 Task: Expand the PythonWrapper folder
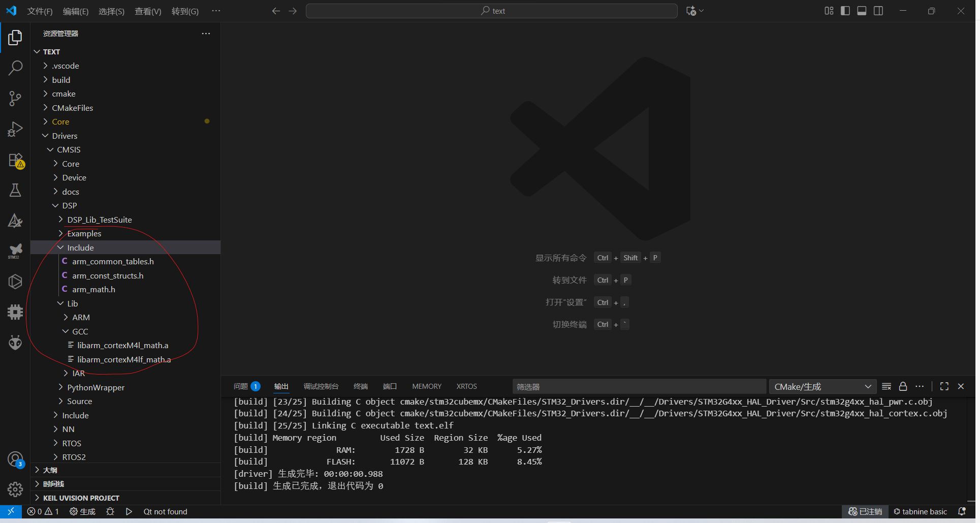[x=96, y=387]
